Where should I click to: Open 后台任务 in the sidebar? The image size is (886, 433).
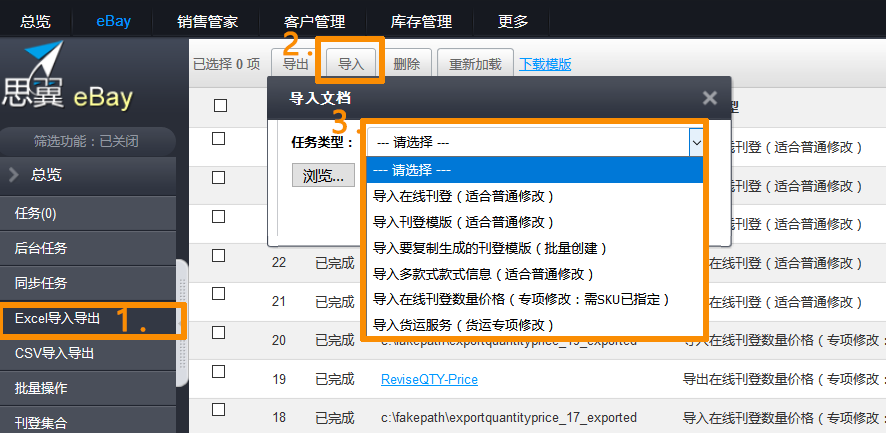(x=88, y=248)
